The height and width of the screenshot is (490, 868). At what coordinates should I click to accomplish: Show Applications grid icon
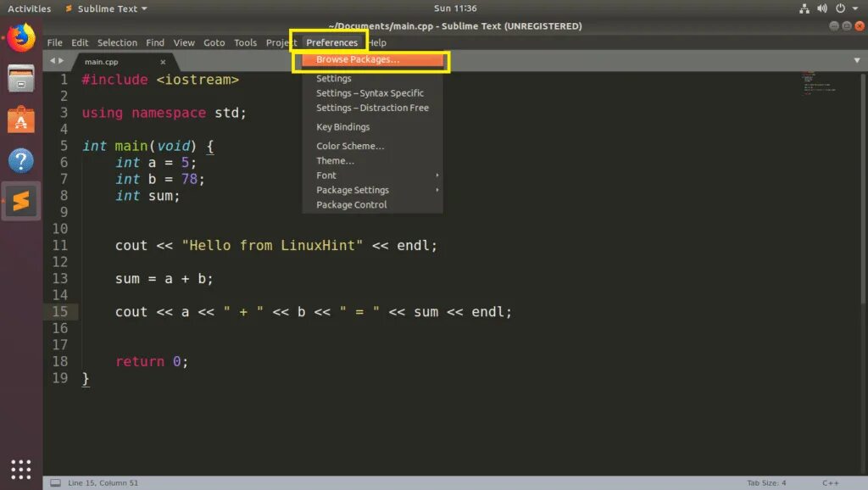21,470
